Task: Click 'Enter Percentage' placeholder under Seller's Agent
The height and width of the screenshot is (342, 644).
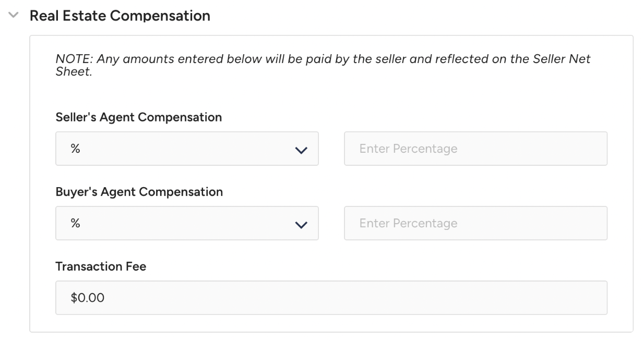Action: click(408, 149)
